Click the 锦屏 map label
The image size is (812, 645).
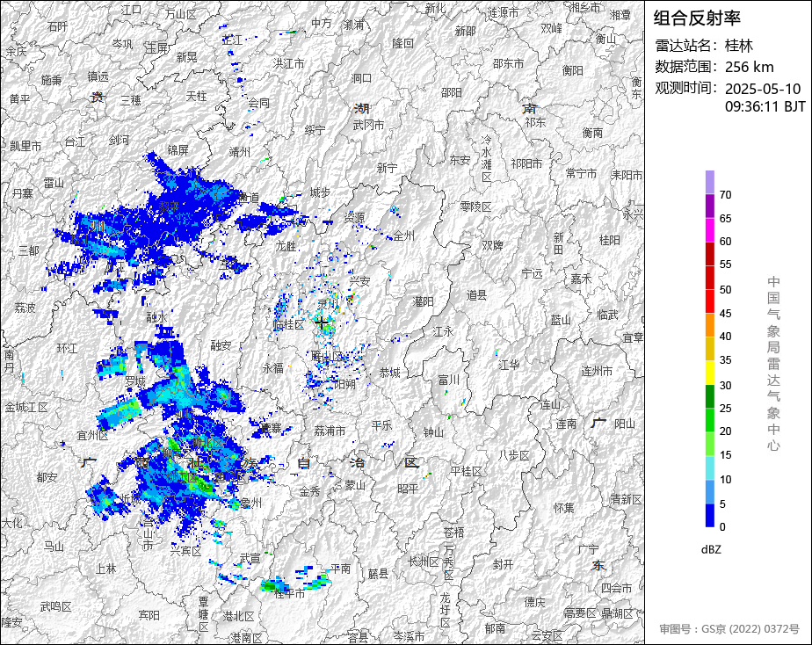[178, 150]
